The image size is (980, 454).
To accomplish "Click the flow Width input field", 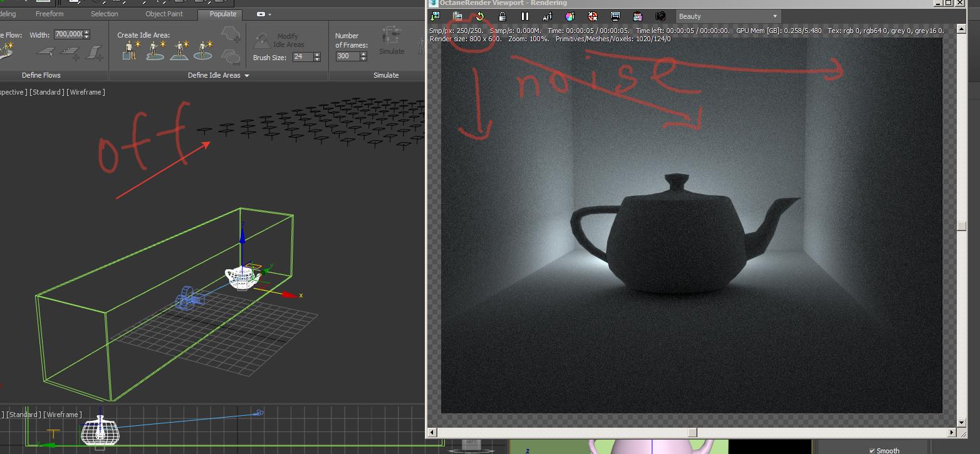I will click(68, 34).
